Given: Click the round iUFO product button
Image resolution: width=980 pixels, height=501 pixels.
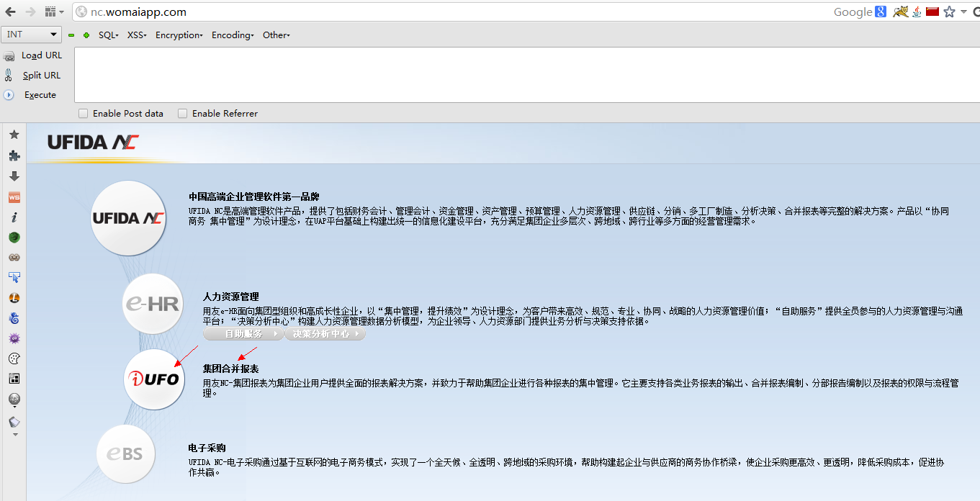Looking at the screenshot, I should tap(154, 379).
